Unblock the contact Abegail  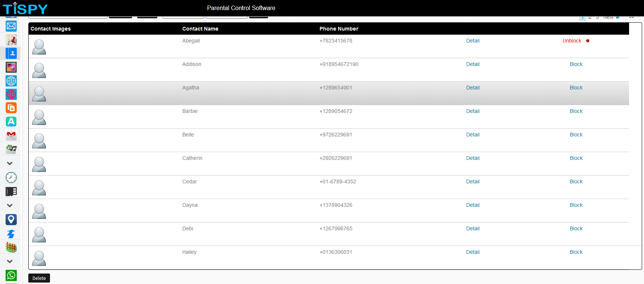[x=572, y=41]
